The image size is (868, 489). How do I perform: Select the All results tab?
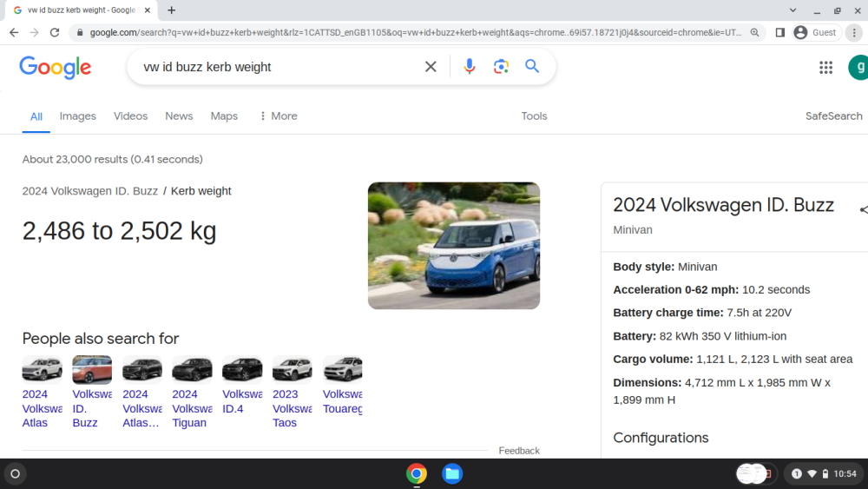tap(36, 116)
